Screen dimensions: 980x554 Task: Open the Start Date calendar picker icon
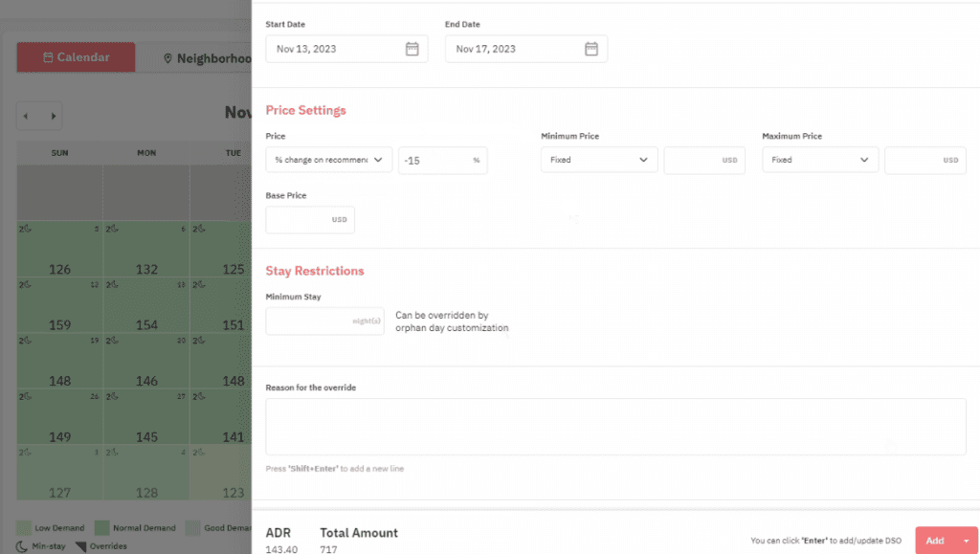tap(412, 49)
